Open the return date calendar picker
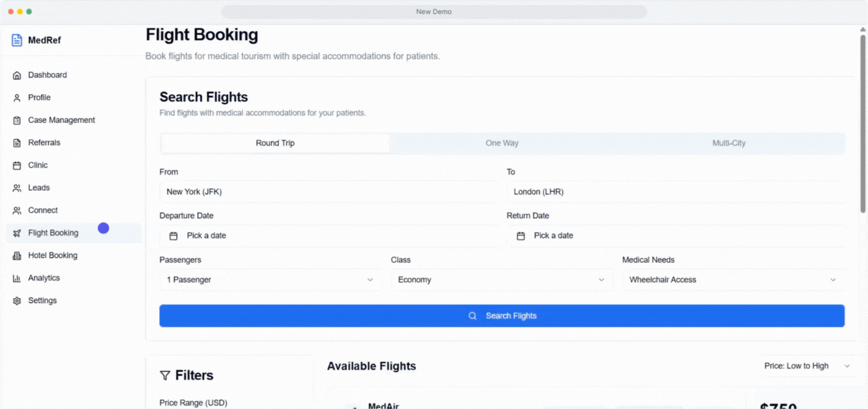868x409 pixels. point(521,235)
